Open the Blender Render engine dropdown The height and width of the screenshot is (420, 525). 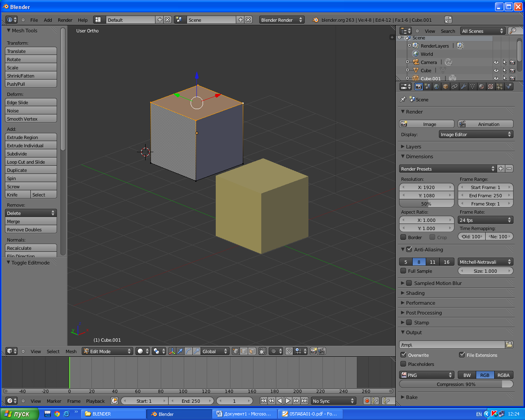coord(282,20)
